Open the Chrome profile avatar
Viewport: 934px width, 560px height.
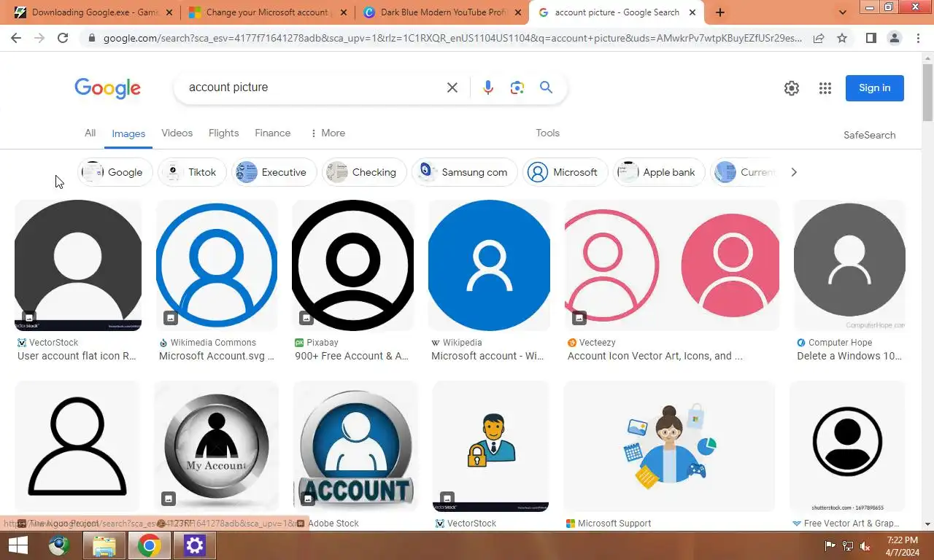(x=895, y=38)
